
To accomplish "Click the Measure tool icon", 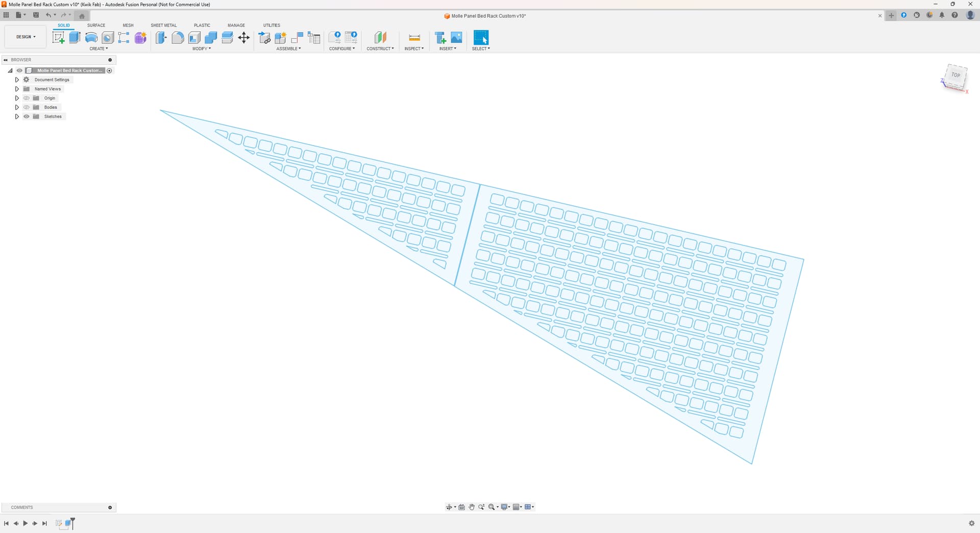I will [x=414, y=37].
